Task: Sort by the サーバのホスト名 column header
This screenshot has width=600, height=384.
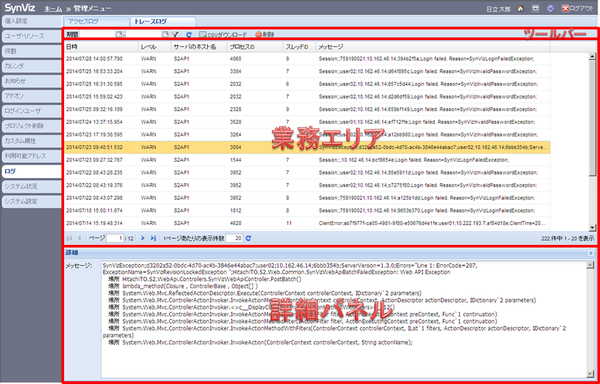Action: point(199,47)
